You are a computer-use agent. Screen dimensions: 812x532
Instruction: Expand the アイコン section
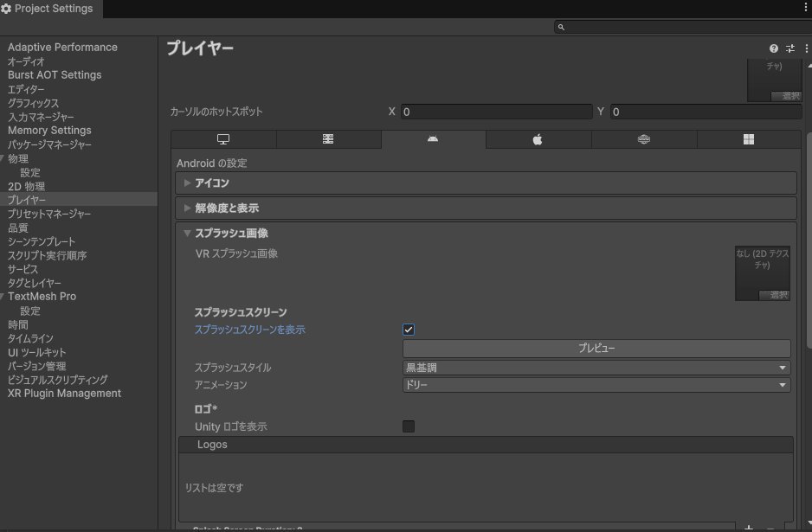[x=486, y=183]
